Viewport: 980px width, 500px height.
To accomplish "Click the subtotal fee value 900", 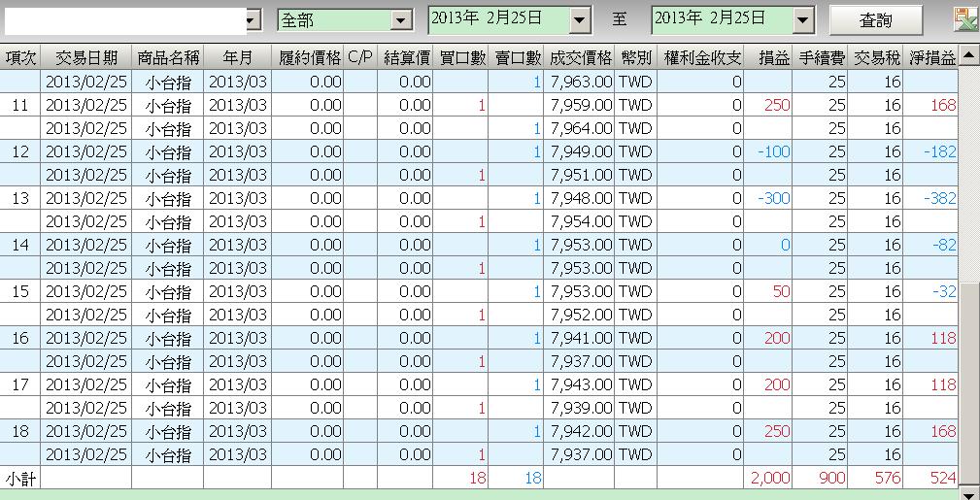I will coord(832,478).
